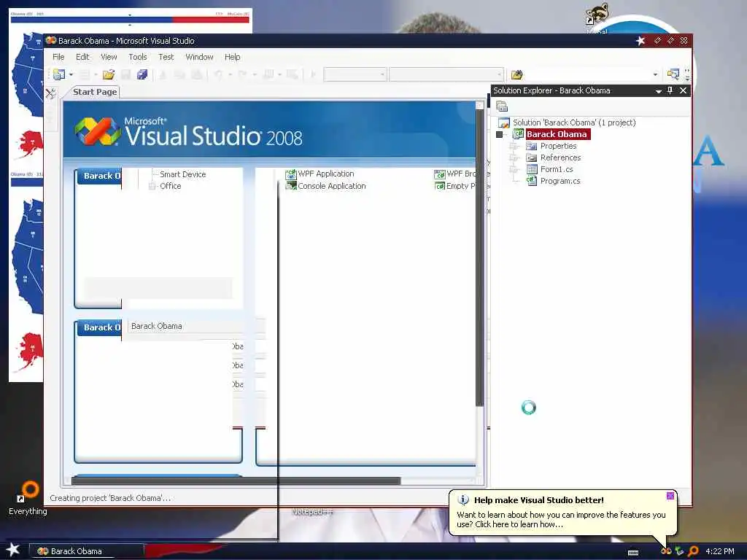Expand the Office project type node

(x=152, y=186)
